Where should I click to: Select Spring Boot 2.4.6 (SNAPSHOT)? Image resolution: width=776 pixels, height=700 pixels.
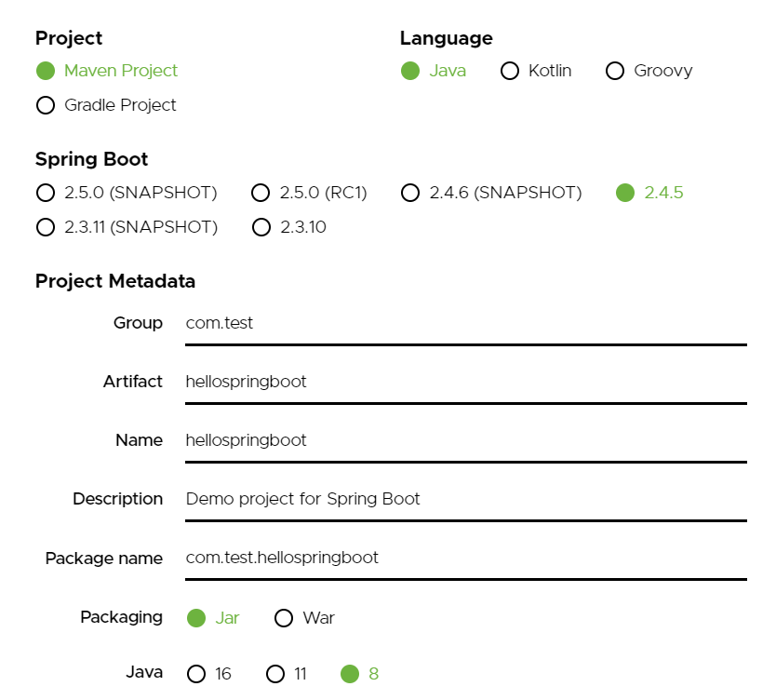click(410, 193)
